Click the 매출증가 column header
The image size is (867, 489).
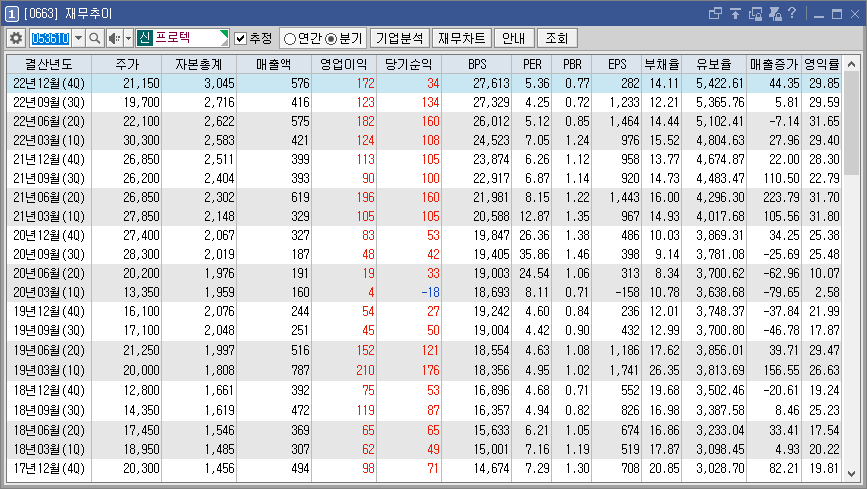coord(774,64)
